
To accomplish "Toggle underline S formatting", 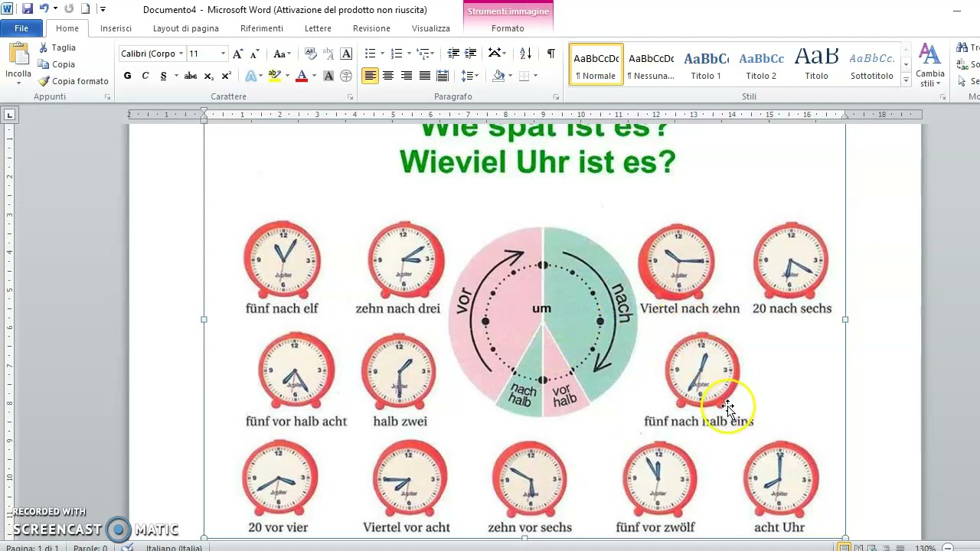I will coord(163,76).
